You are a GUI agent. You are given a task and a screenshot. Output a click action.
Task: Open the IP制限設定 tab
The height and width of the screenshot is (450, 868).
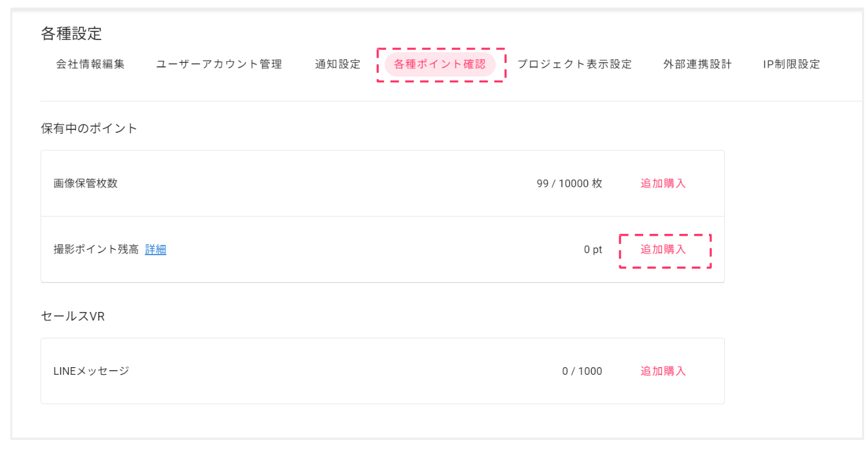coord(791,64)
